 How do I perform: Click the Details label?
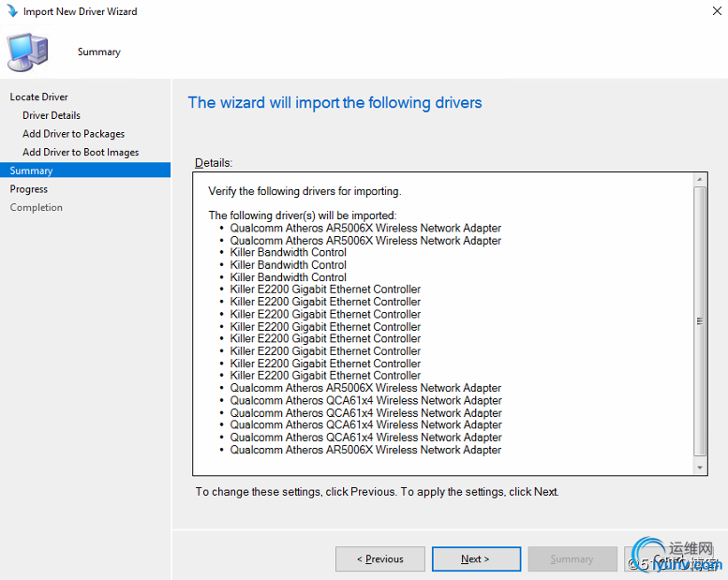click(213, 163)
